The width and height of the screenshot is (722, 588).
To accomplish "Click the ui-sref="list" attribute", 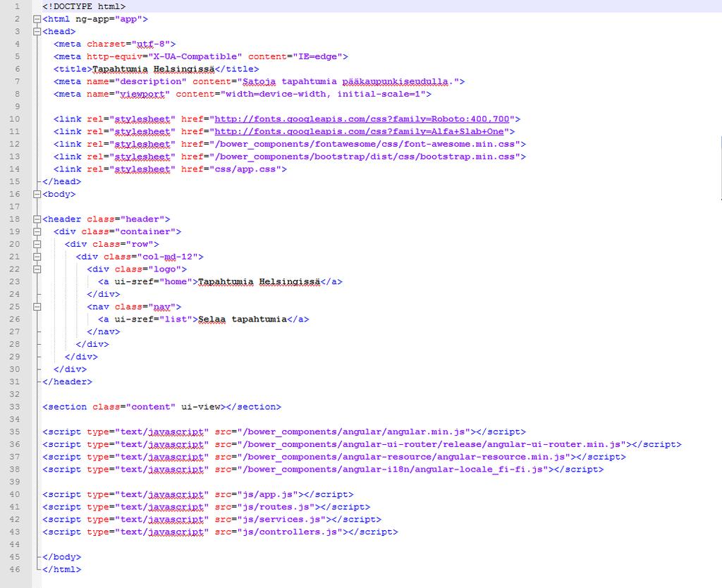I will tap(153, 319).
